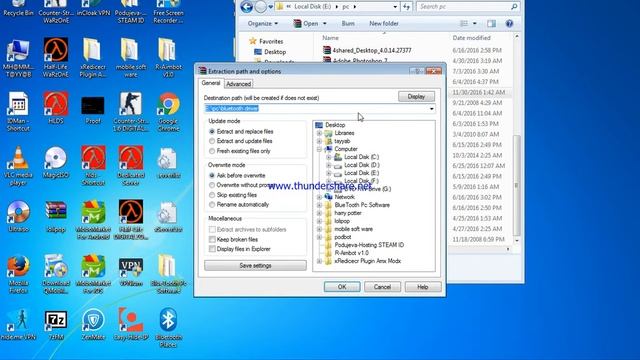Select the lolipop archive desktop icon

56,216
